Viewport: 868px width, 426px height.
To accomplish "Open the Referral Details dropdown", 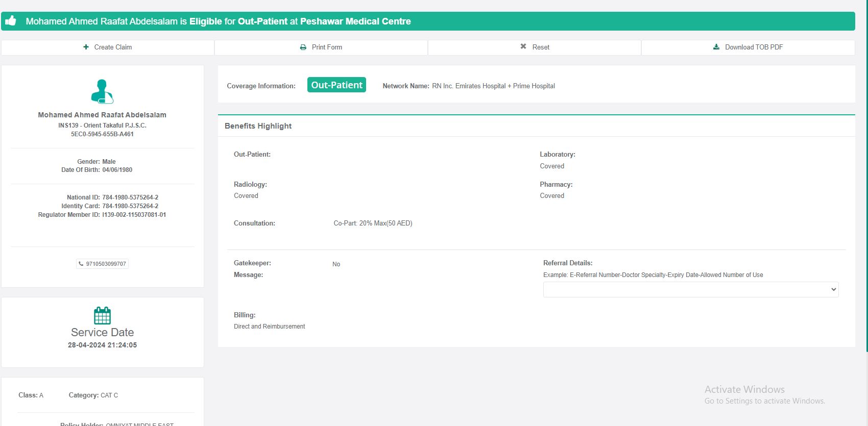I will point(691,289).
